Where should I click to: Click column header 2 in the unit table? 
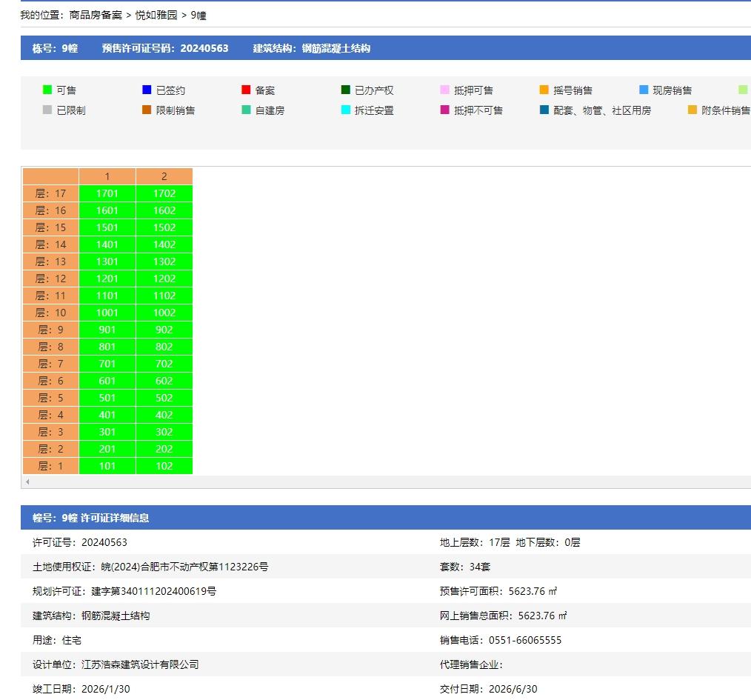[x=164, y=176]
